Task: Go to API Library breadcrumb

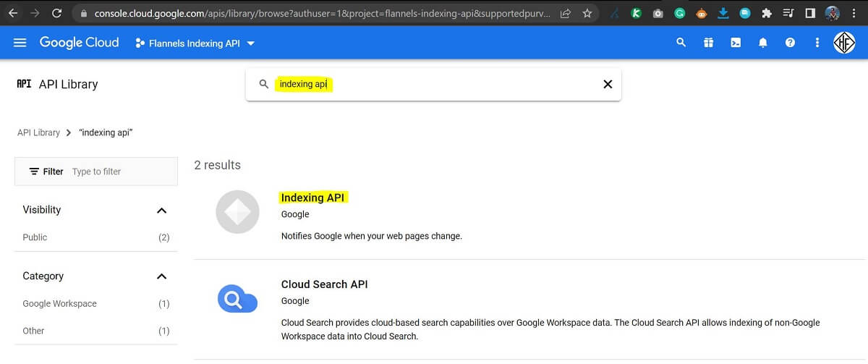Action: (x=38, y=132)
